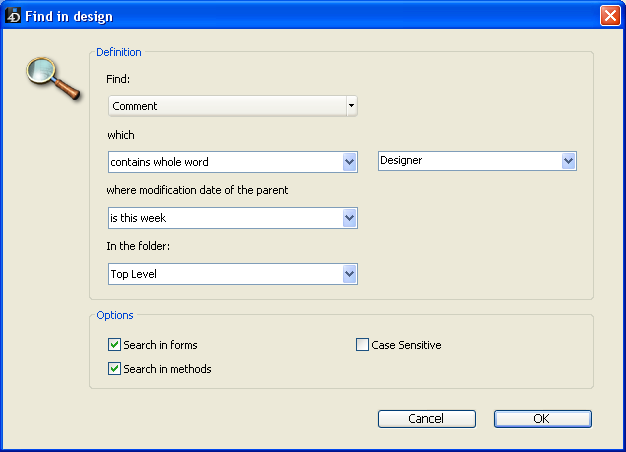This screenshot has height=452, width=626.
Task: Confirm the search with OK
Action: pos(542,419)
